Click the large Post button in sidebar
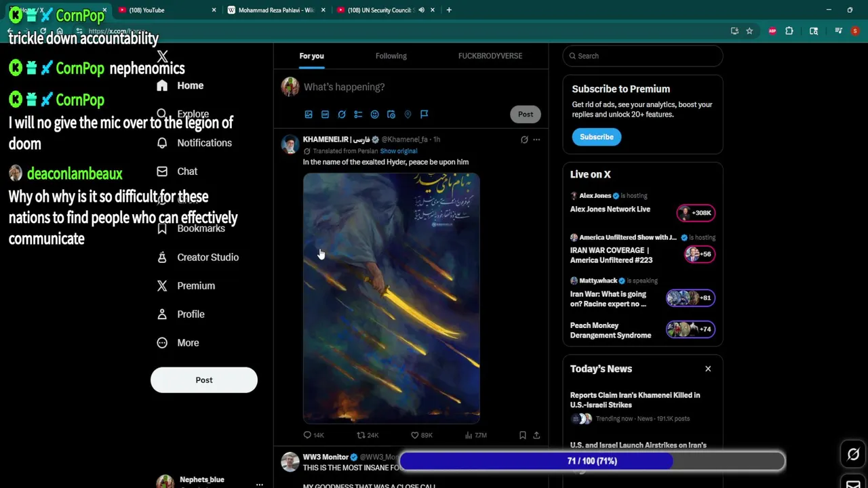 [204, 380]
